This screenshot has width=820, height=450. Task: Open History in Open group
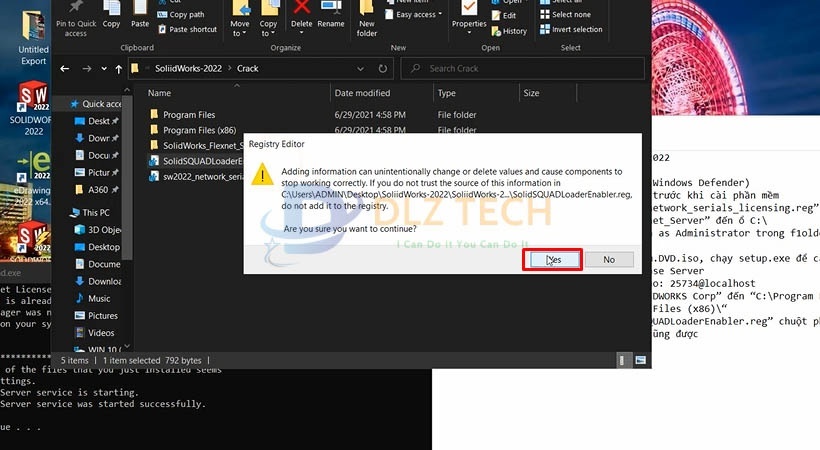tap(509, 31)
